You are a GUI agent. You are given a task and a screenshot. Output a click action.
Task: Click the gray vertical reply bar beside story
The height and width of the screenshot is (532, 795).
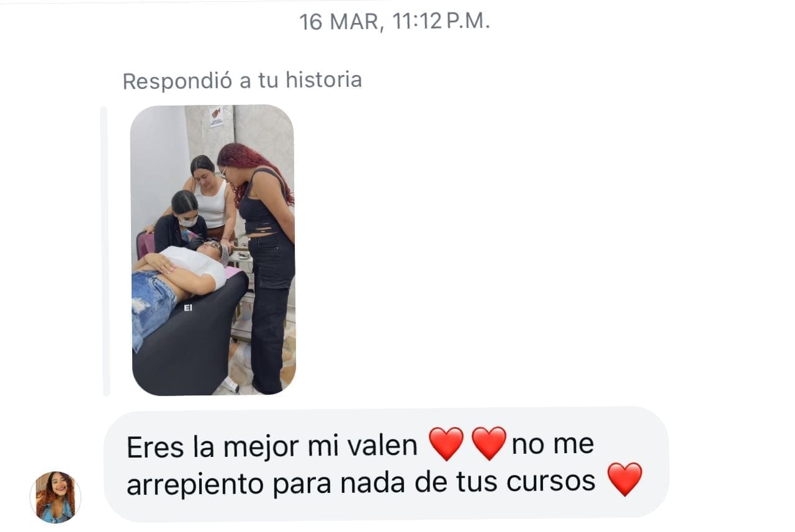click(x=106, y=251)
